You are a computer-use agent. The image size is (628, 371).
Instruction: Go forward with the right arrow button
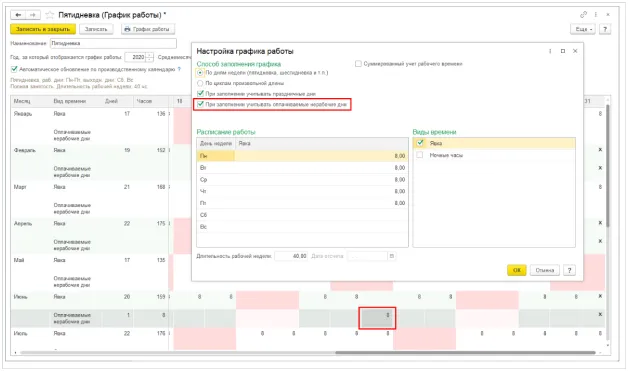pos(33,15)
